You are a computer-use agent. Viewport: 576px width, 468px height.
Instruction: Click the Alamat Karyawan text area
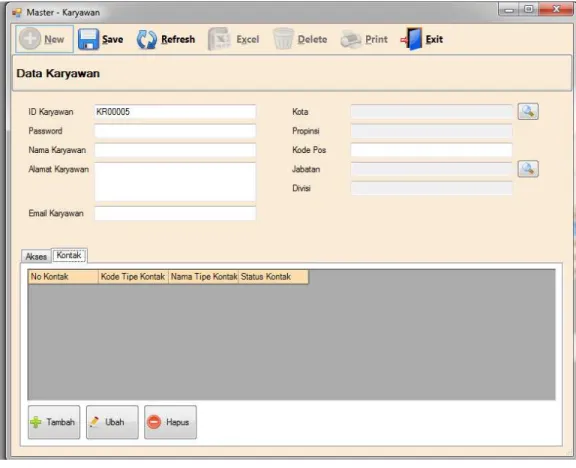coord(175,181)
